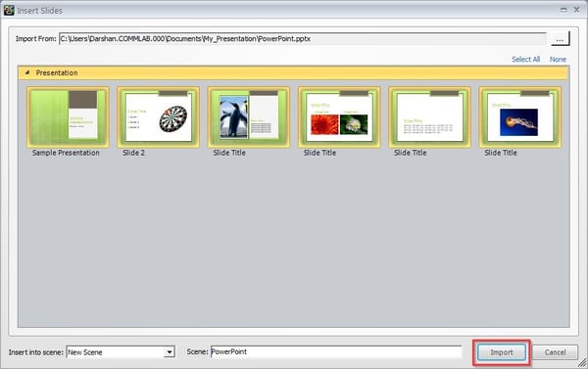Select the penguin slide thumbnail
588x369 pixels.
[249, 117]
